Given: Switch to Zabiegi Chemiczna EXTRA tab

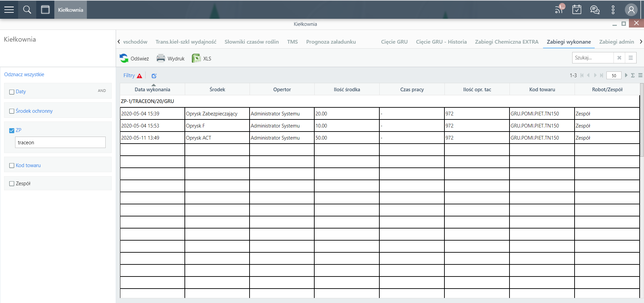Looking at the screenshot, I should pyautogui.click(x=507, y=42).
